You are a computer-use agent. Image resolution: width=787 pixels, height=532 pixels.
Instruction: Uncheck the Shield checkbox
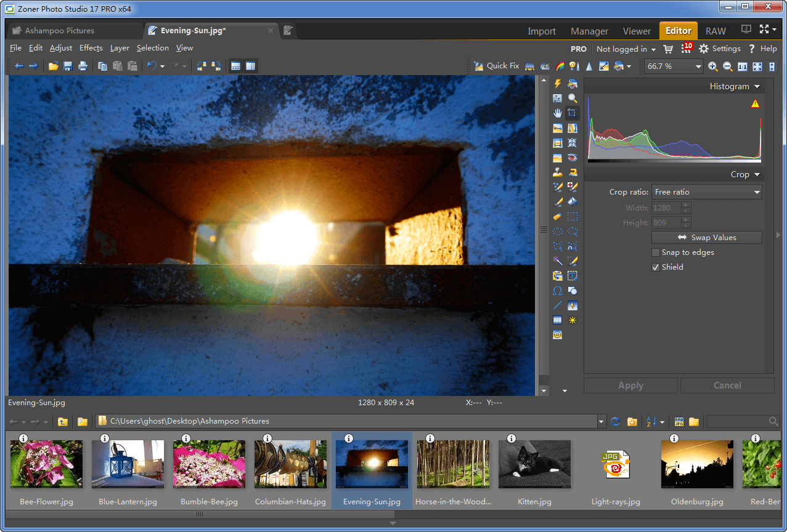click(656, 267)
